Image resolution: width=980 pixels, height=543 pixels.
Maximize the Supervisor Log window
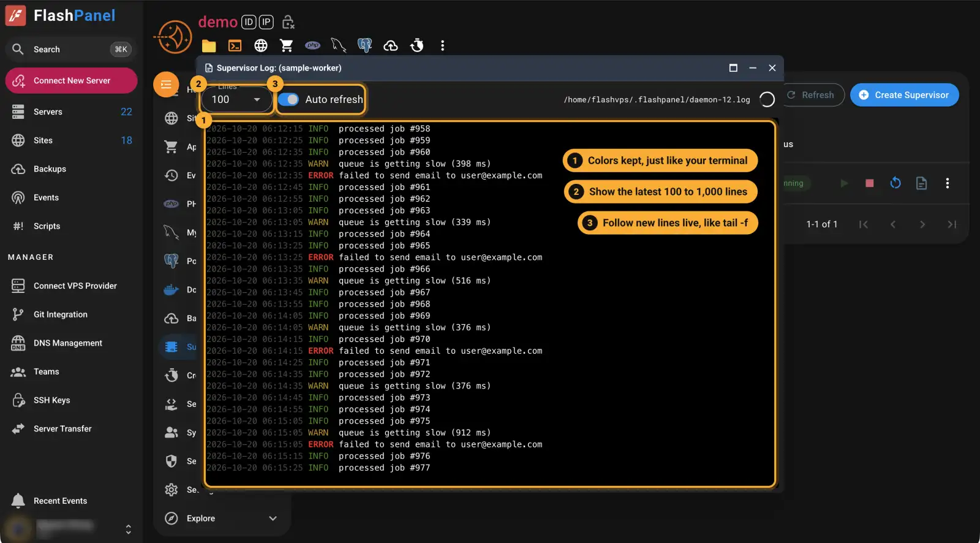coord(733,68)
